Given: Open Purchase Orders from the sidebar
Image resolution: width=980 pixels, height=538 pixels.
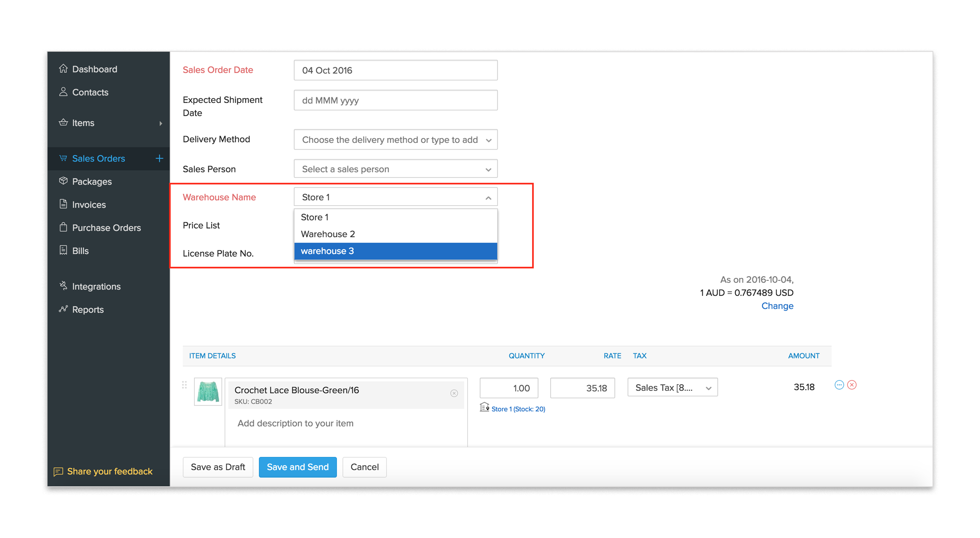Looking at the screenshot, I should point(63,227).
